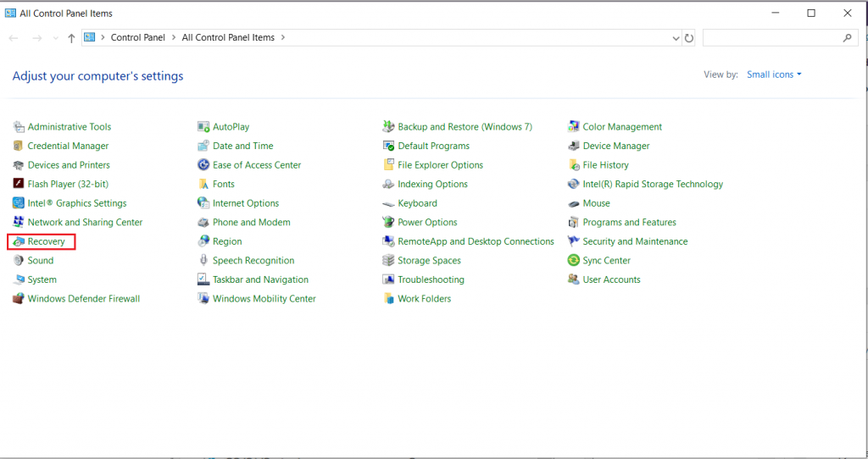Click the Ease of Access Center icon

tap(203, 165)
